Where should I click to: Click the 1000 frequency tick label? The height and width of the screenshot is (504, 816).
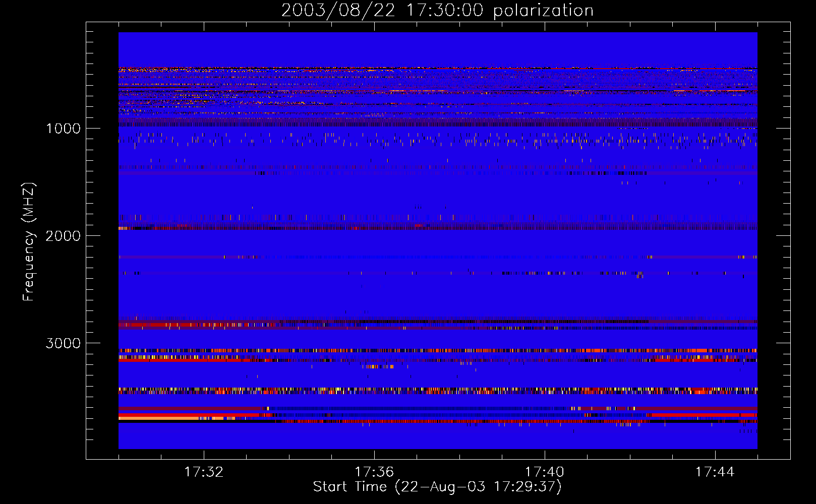tap(63, 129)
